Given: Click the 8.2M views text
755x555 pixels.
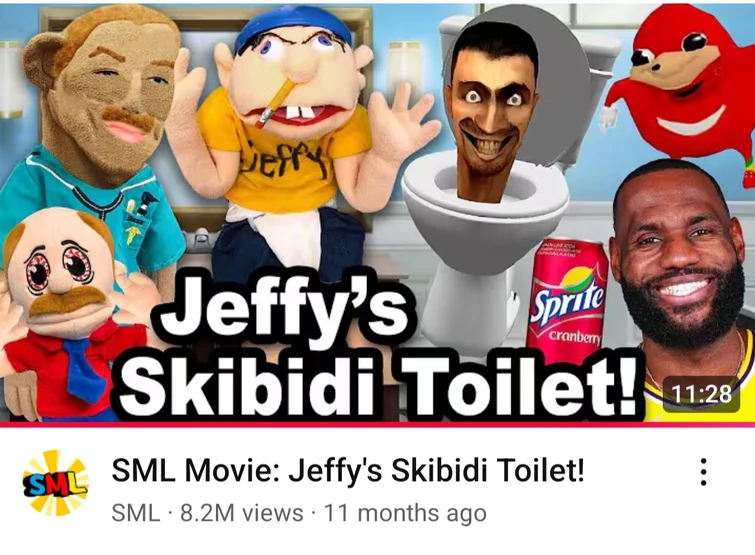Looking at the screenshot, I should (x=242, y=513).
